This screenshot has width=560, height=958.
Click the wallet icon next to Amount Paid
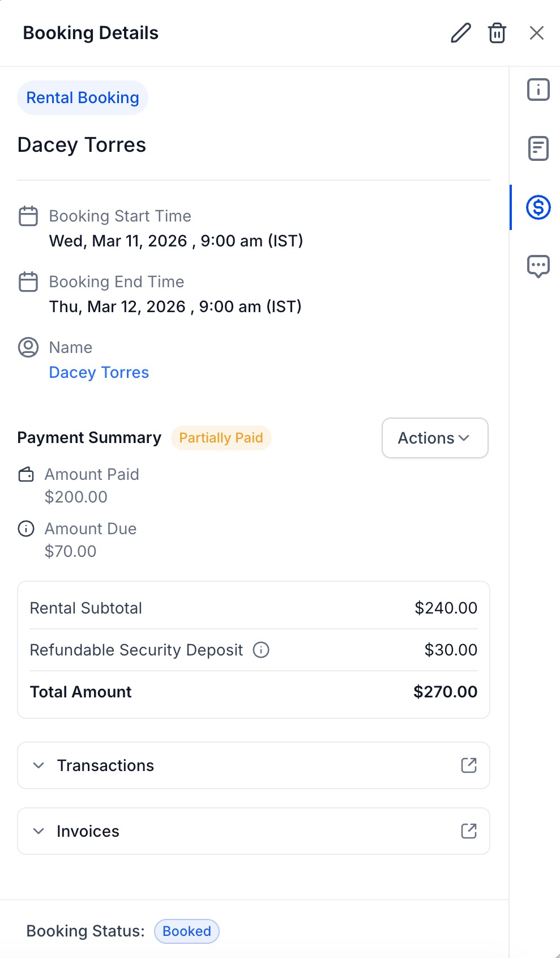(x=26, y=475)
